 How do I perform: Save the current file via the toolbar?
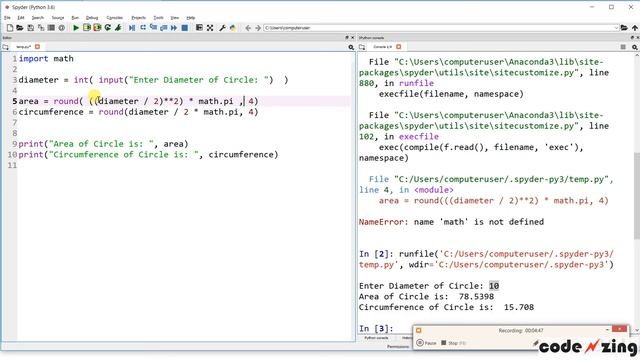point(30,28)
